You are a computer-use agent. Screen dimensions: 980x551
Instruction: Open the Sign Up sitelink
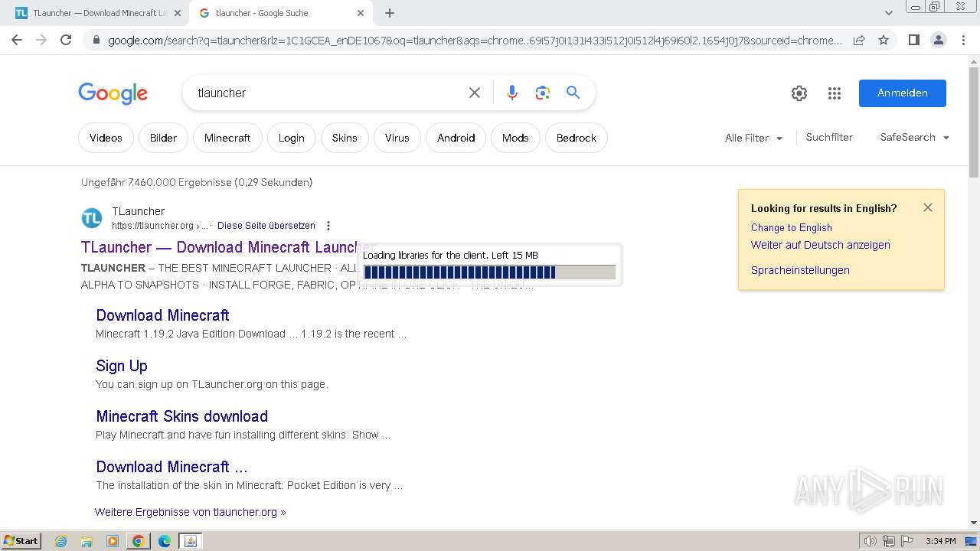122,366
